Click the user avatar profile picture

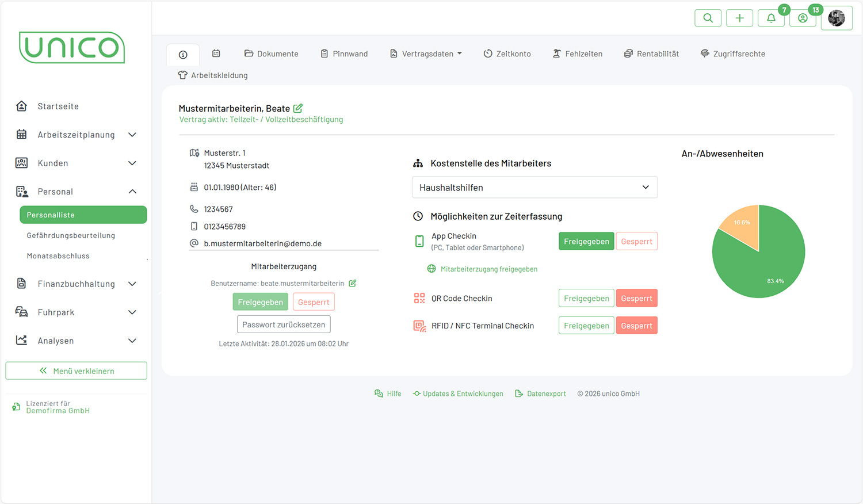coord(836,18)
